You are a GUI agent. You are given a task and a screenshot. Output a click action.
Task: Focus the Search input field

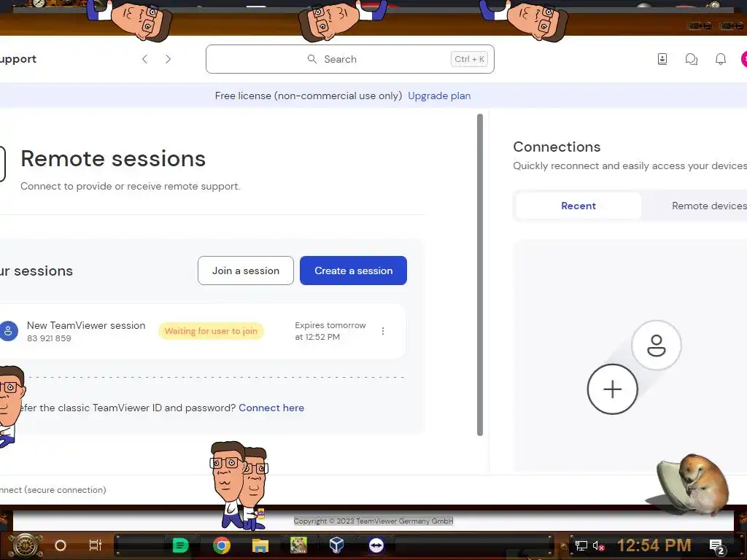click(x=349, y=59)
